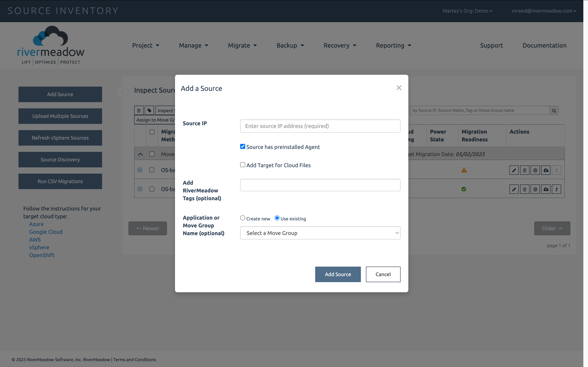
Task: Click cloud upload icon in second source row
Action: click(546, 189)
